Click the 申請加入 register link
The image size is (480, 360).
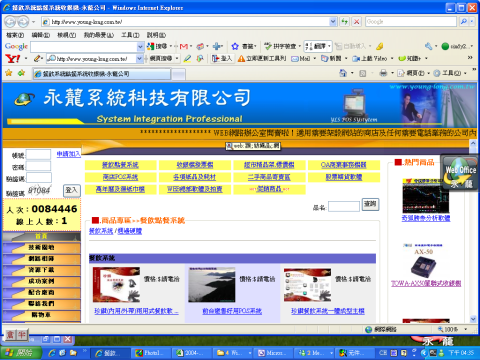69,154
